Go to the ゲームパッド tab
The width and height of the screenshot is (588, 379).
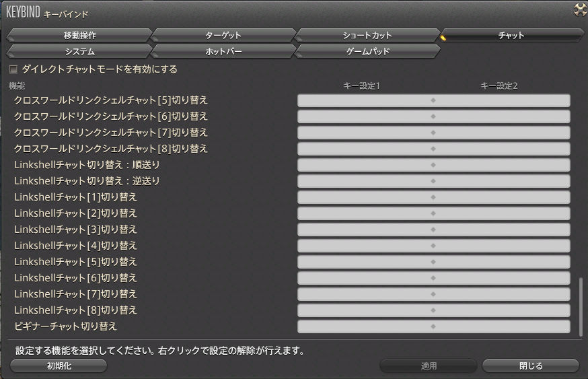[367, 51]
